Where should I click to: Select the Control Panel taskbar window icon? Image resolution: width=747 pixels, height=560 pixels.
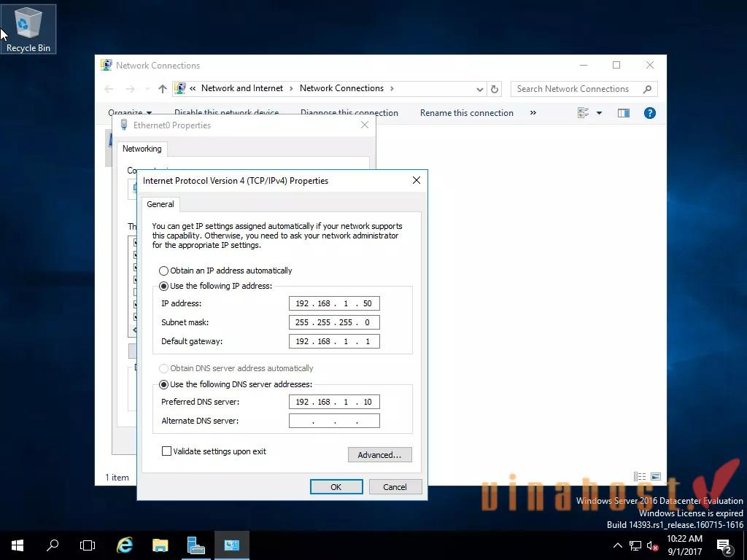coord(232,545)
